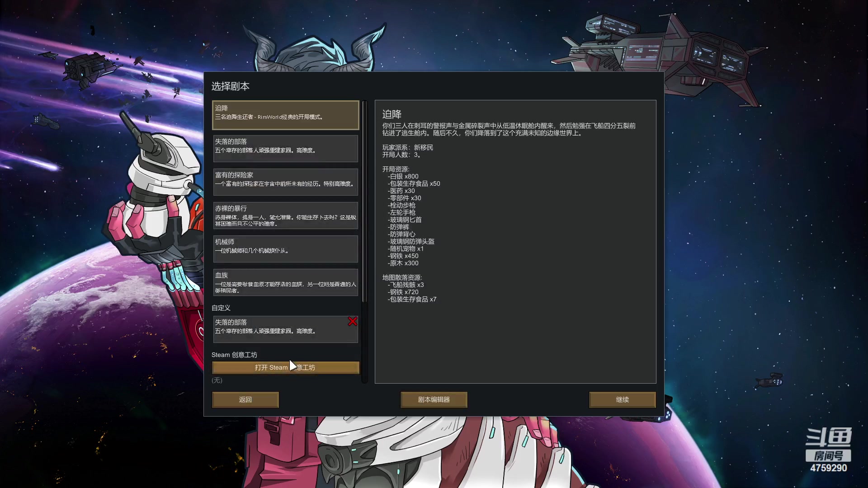Select the 机械师 scenario

[286, 249]
